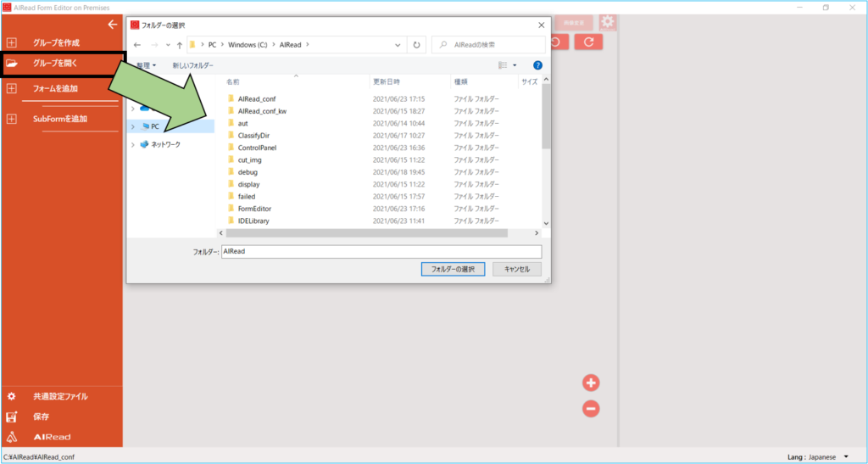868x464 pixels.
Task: Go forward in the folder dialog
Action: pyautogui.click(x=154, y=45)
